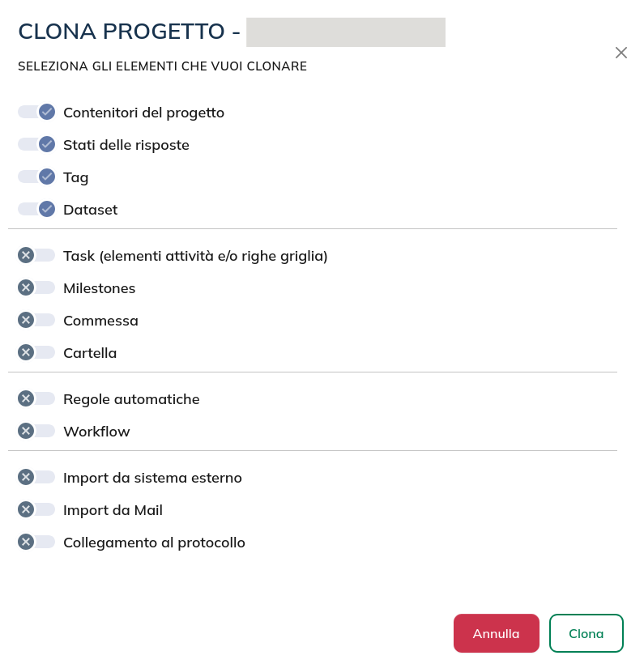Enable the Milestones toggle
The width and height of the screenshot is (644, 664).
tap(36, 287)
